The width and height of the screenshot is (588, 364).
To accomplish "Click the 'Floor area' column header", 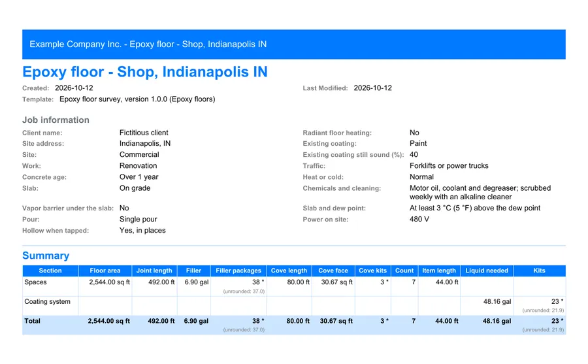I will [105, 271].
